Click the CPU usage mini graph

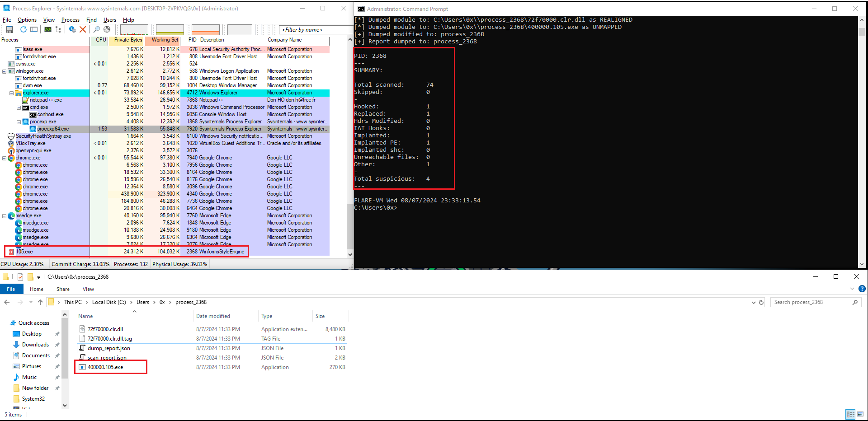134,29
